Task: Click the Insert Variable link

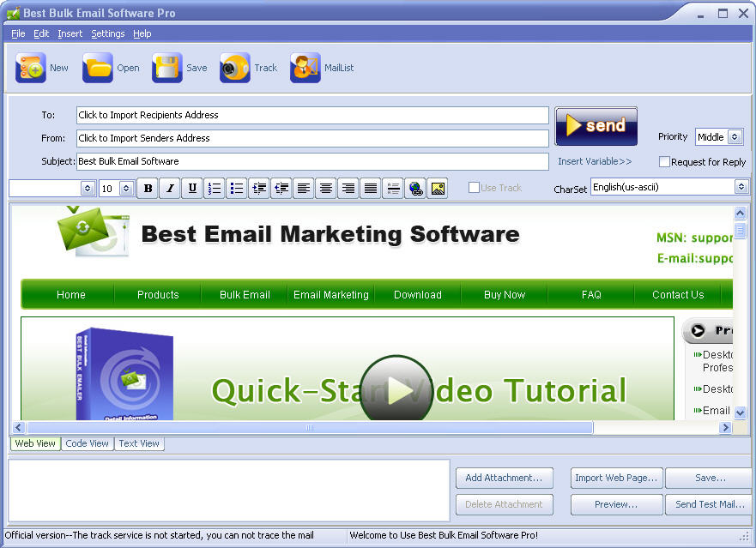Action: pyautogui.click(x=595, y=161)
